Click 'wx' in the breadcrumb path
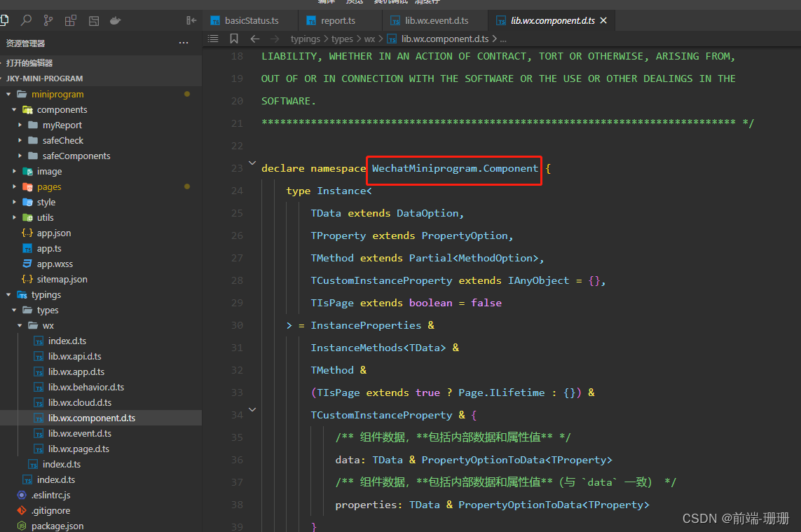This screenshot has width=801, height=532. click(369, 39)
